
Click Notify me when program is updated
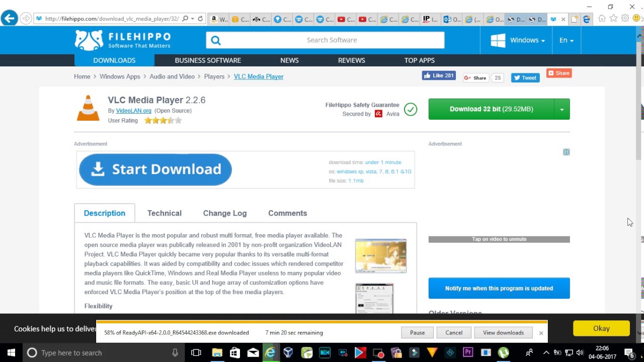(x=499, y=288)
